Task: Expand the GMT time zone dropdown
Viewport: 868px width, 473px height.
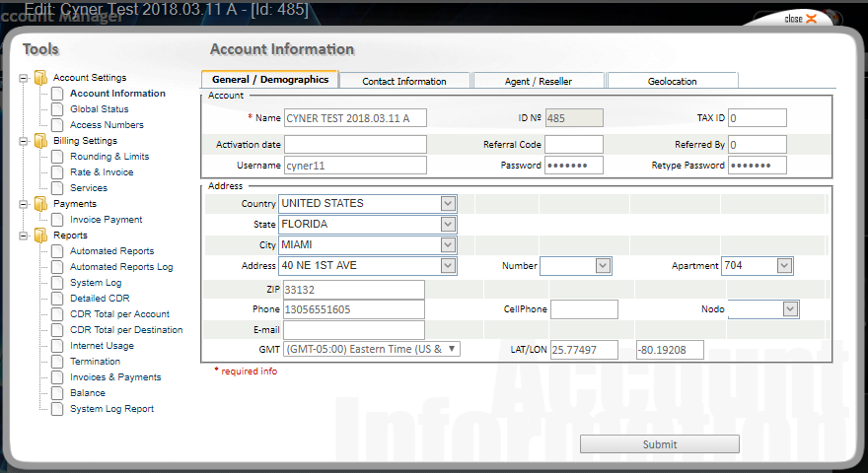Action: coord(452,349)
